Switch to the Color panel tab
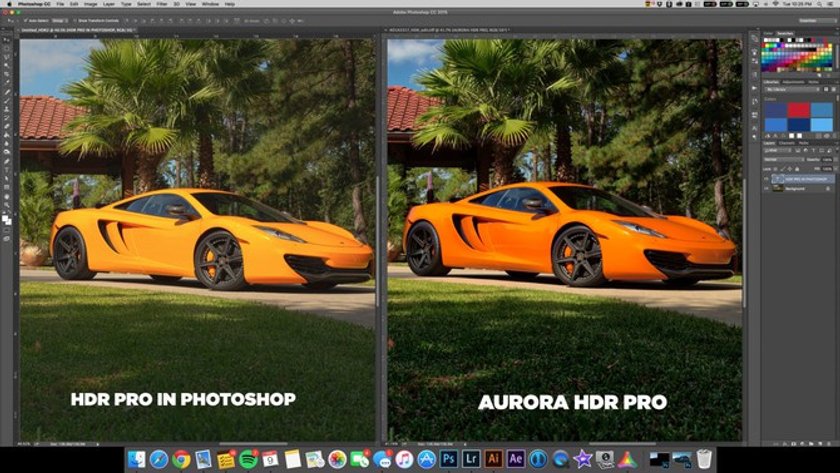Screen dimensions: 840x473 click(768, 33)
